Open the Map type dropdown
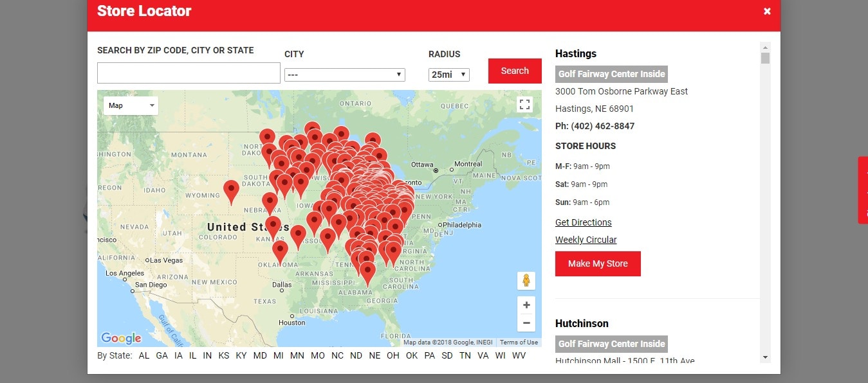Screen dimensions: 868x383 (131, 105)
